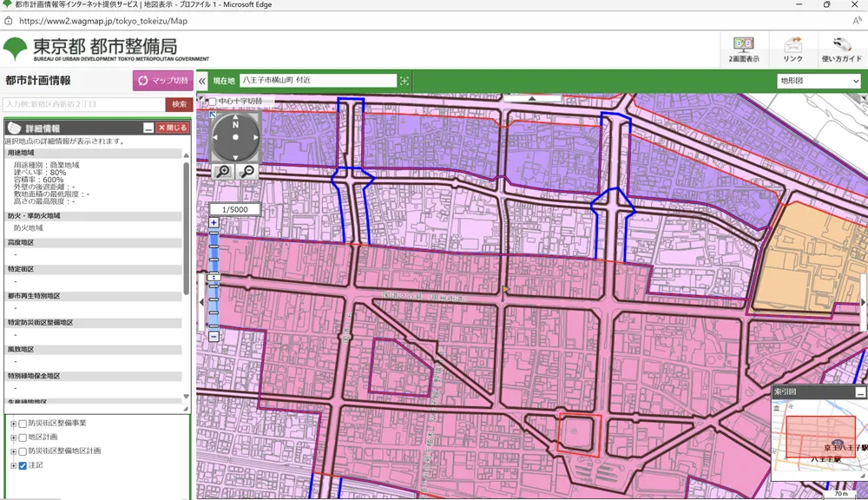Screen dimensions: 868x500
Task: Click the マップ切替 button
Action: point(163,81)
